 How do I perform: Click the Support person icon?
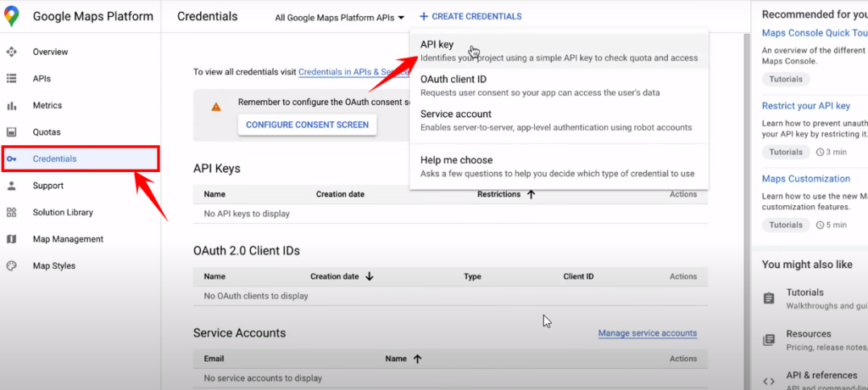click(11, 186)
